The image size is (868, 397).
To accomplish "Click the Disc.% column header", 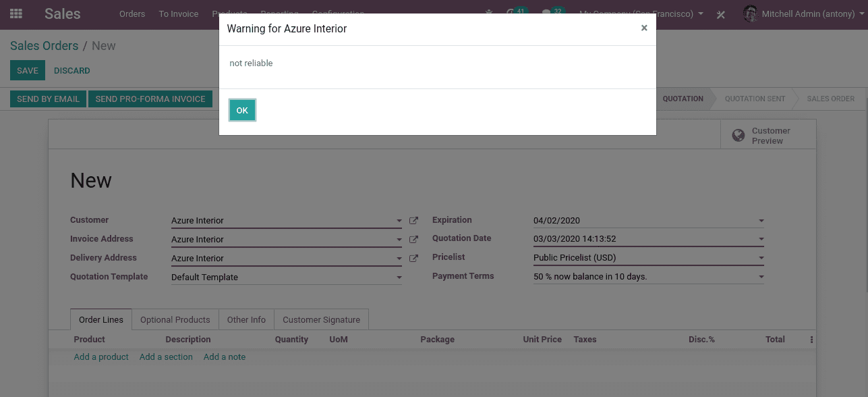I will pyautogui.click(x=701, y=340).
